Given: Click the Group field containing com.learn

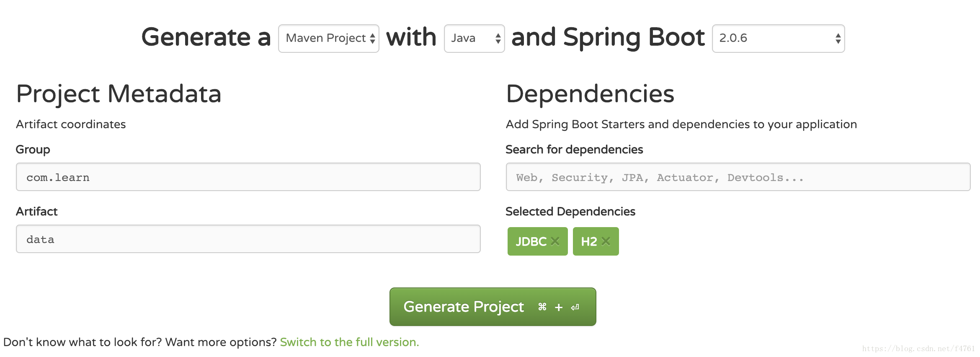Looking at the screenshot, I should click(x=248, y=177).
